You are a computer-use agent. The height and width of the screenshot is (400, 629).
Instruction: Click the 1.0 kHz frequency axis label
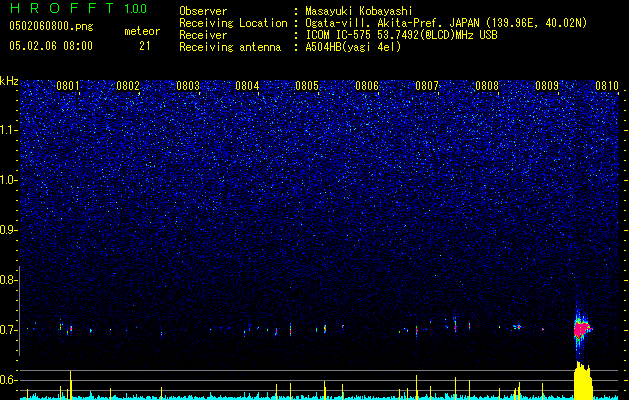(8, 181)
